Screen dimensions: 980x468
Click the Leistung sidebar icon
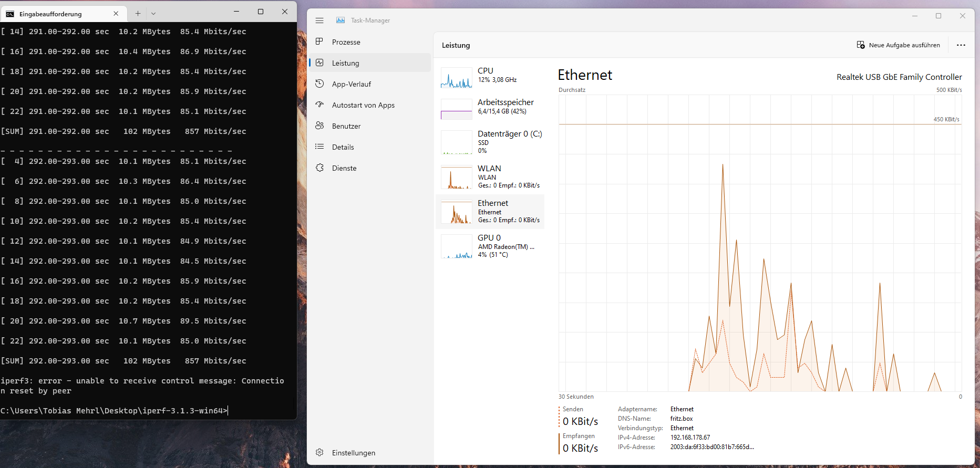pyautogui.click(x=319, y=63)
